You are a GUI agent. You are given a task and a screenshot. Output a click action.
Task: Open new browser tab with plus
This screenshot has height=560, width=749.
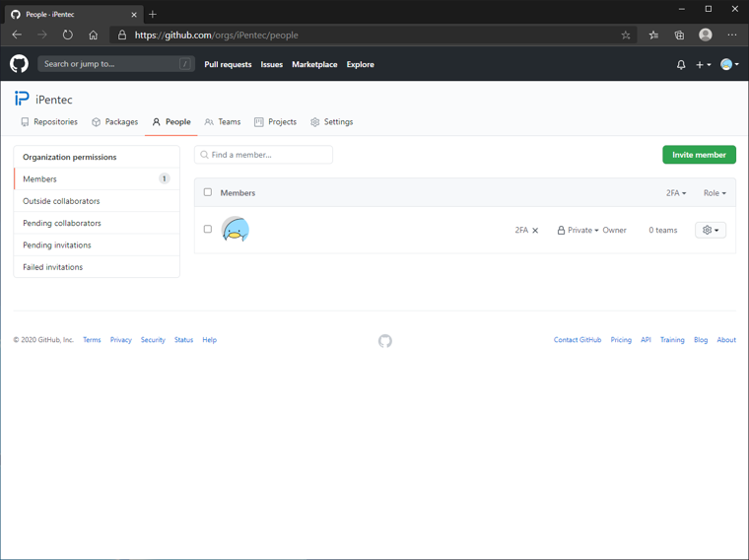point(153,15)
